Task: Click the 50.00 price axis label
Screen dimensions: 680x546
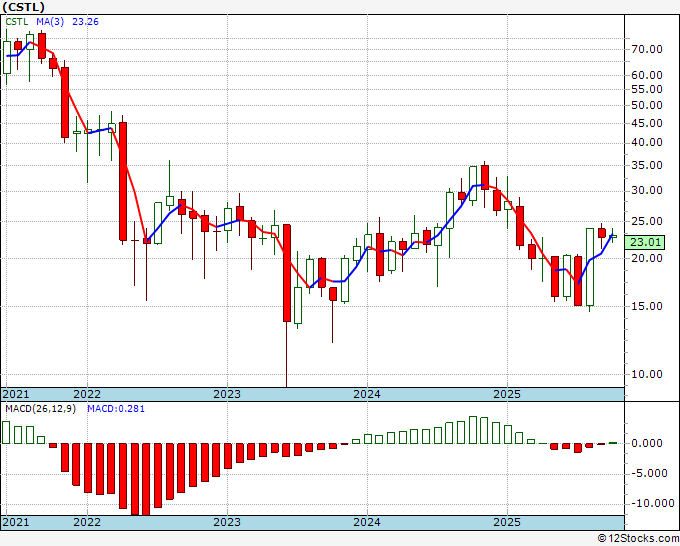Action: point(647,105)
